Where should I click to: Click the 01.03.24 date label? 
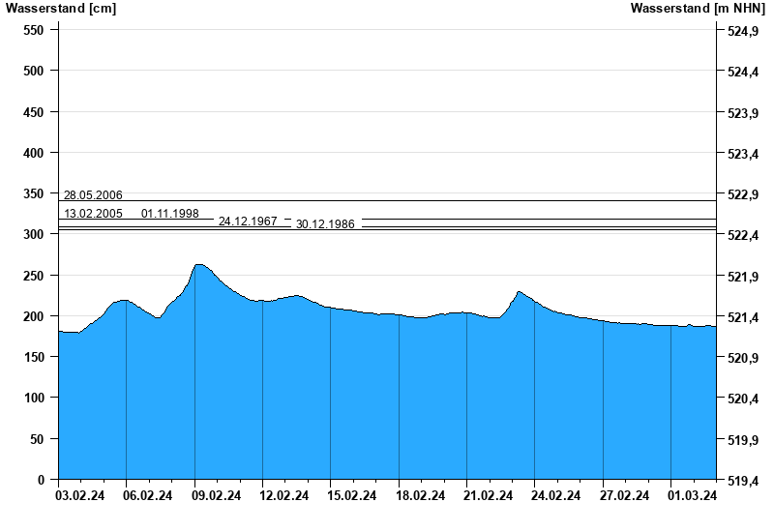693,496
